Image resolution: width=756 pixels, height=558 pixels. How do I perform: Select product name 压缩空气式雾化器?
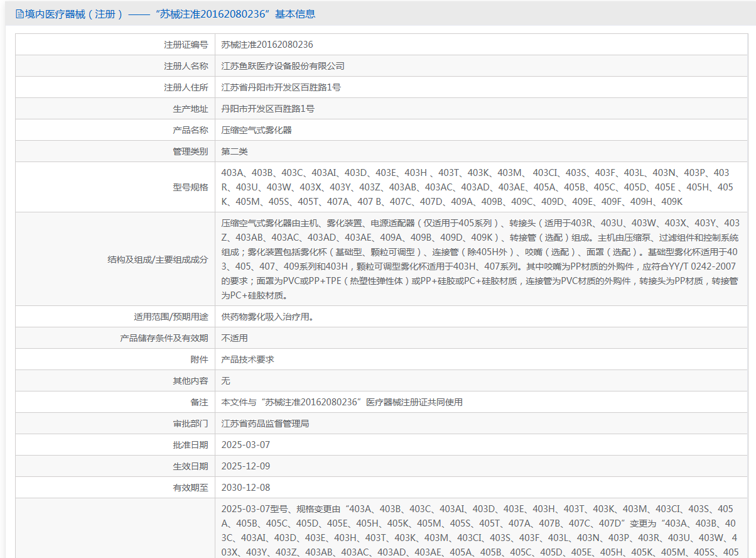[257, 130]
